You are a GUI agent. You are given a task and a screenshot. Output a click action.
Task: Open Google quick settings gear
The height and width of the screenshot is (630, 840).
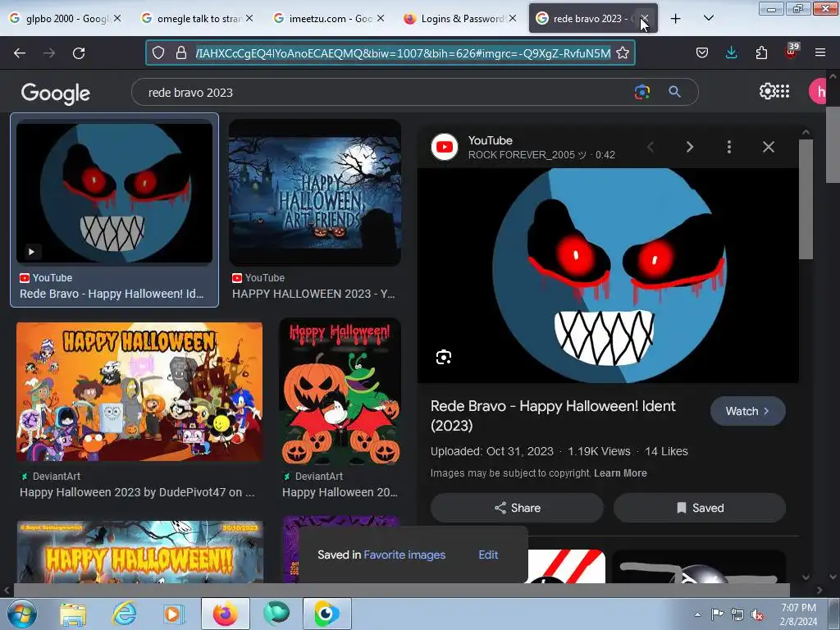[767, 92]
